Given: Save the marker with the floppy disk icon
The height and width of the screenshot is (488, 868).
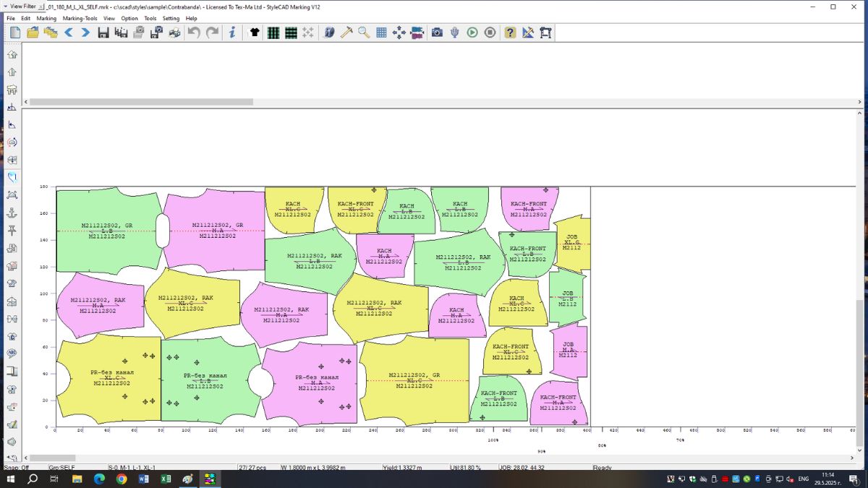Looking at the screenshot, I should click(x=103, y=33).
